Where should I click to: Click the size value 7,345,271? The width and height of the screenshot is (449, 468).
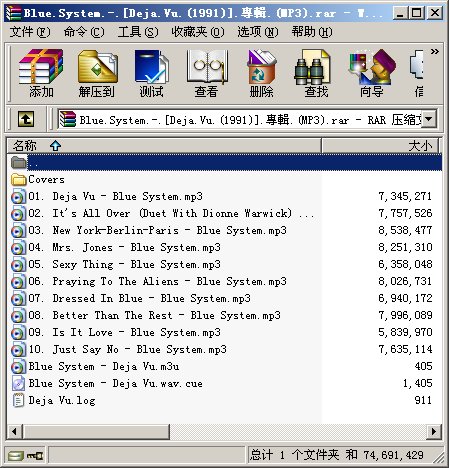coord(405,196)
